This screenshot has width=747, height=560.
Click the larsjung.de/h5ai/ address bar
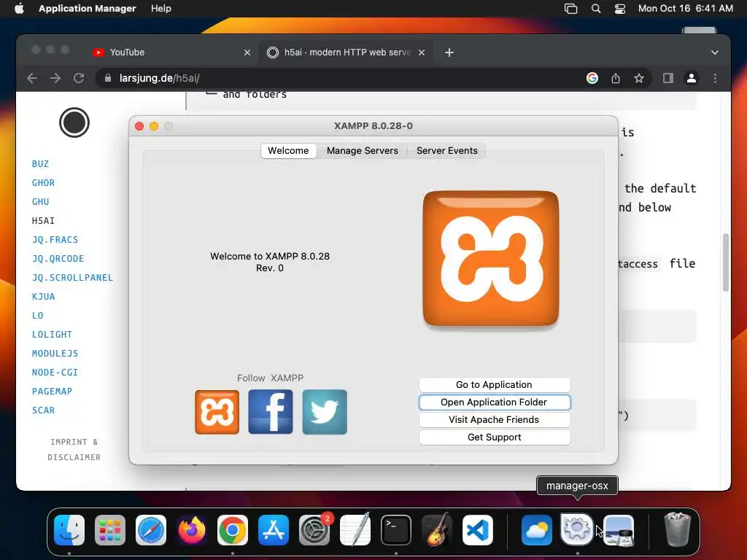pos(338,78)
